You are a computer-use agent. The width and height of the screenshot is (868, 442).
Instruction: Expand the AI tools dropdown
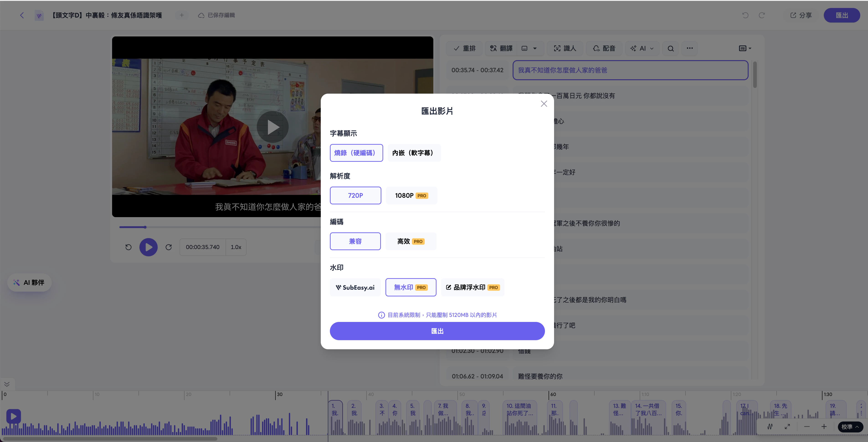click(642, 48)
